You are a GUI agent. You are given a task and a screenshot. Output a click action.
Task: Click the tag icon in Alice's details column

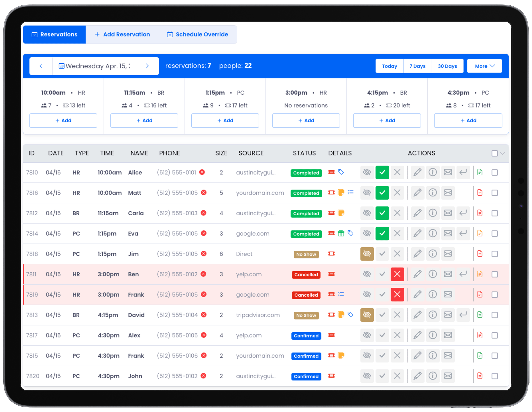(341, 172)
